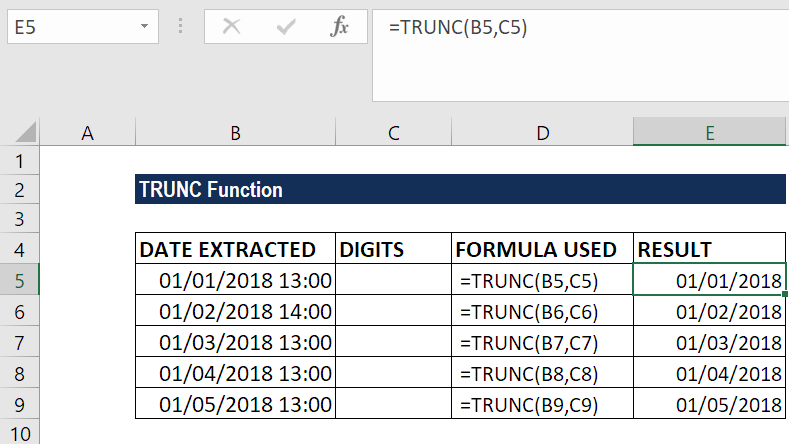Select cell with 01/02/2018 14:00
This screenshot has width=789, height=444.
click(235, 312)
